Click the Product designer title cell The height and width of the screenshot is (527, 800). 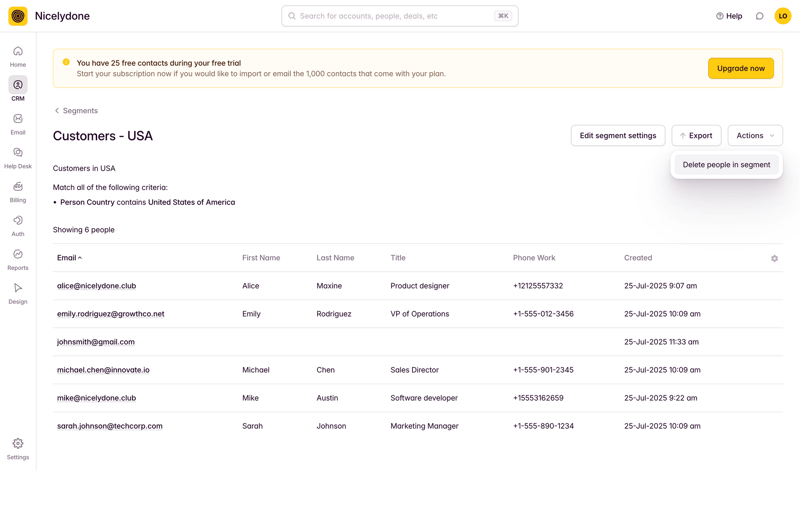click(420, 286)
